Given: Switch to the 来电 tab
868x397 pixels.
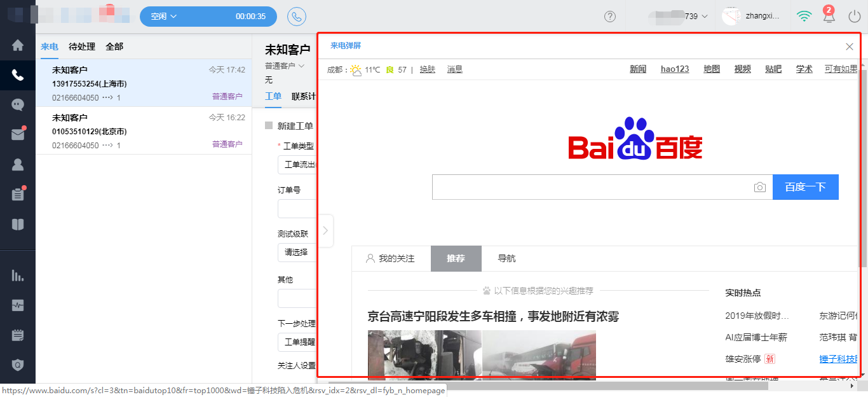Looking at the screenshot, I should 50,46.
